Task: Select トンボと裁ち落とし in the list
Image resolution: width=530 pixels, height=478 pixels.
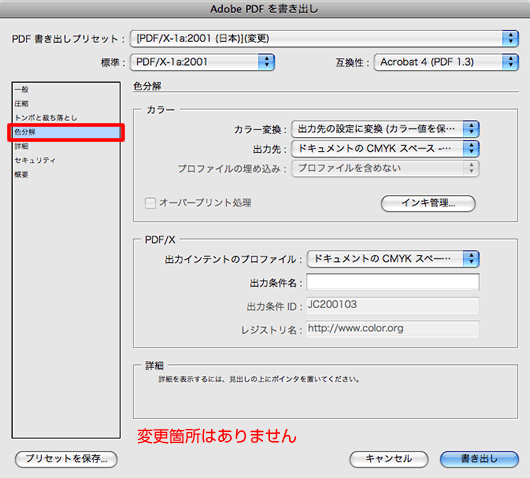Action: [x=66, y=118]
